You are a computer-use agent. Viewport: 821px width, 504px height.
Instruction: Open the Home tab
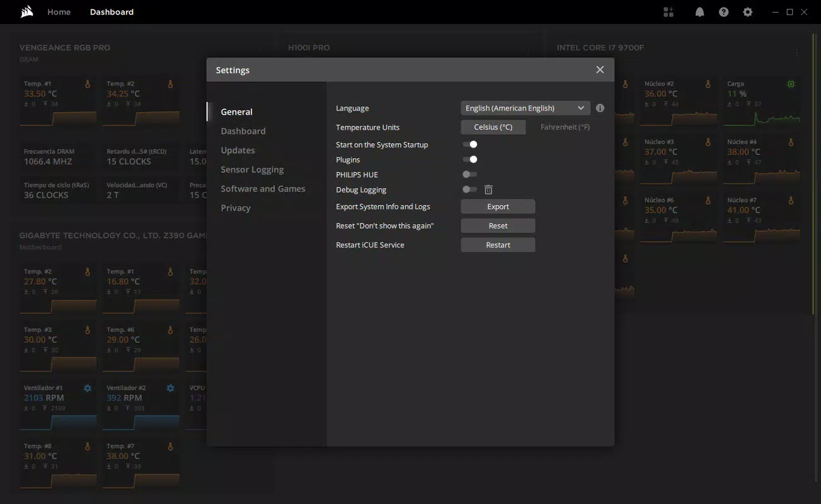coord(59,12)
